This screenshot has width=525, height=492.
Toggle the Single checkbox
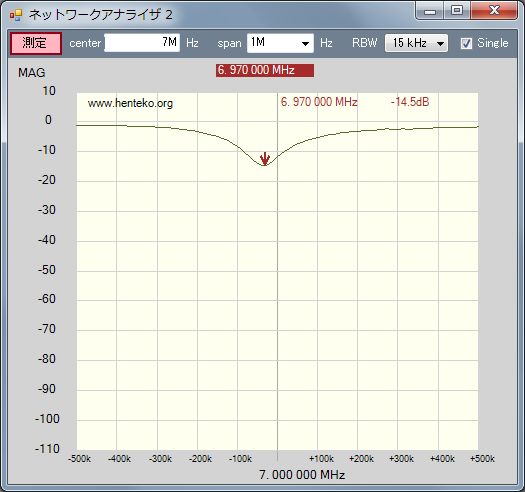tap(466, 43)
